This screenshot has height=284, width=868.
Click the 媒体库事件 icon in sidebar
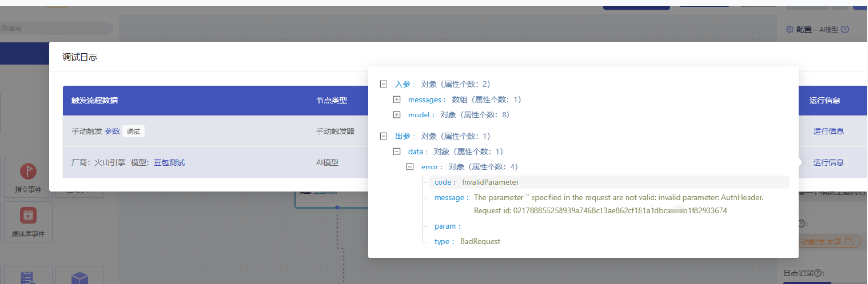[28, 216]
